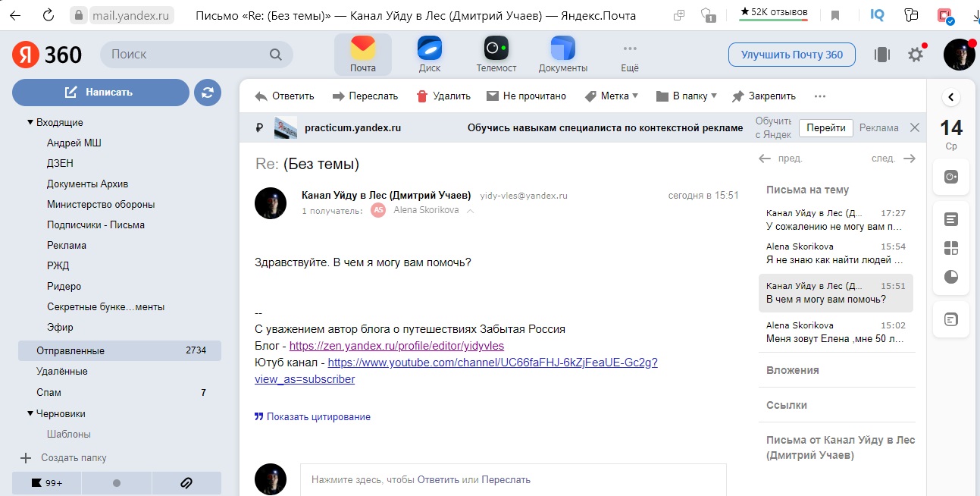
Task: Open thread letter from 15:54
Action: (x=836, y=253)
